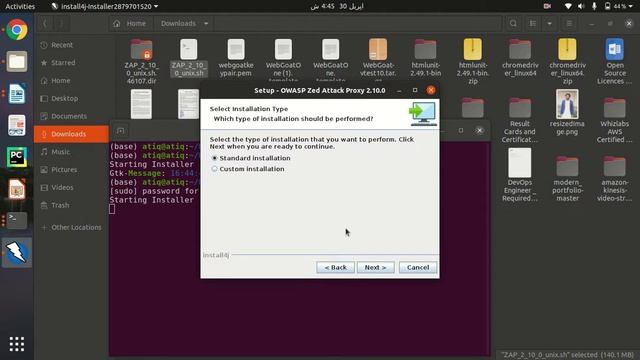640x360 pixels.
Task: Click the clock in top bar
Action: [337, 6]
